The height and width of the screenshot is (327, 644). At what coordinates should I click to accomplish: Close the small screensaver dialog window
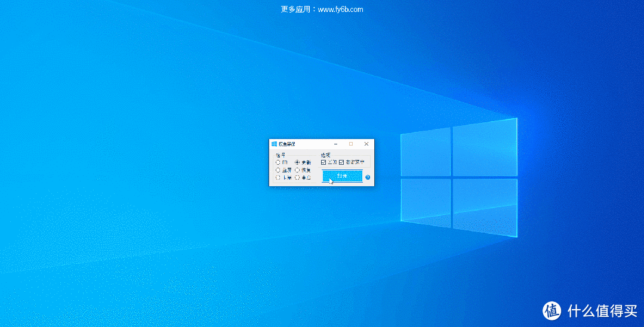(x=366, y=144)
